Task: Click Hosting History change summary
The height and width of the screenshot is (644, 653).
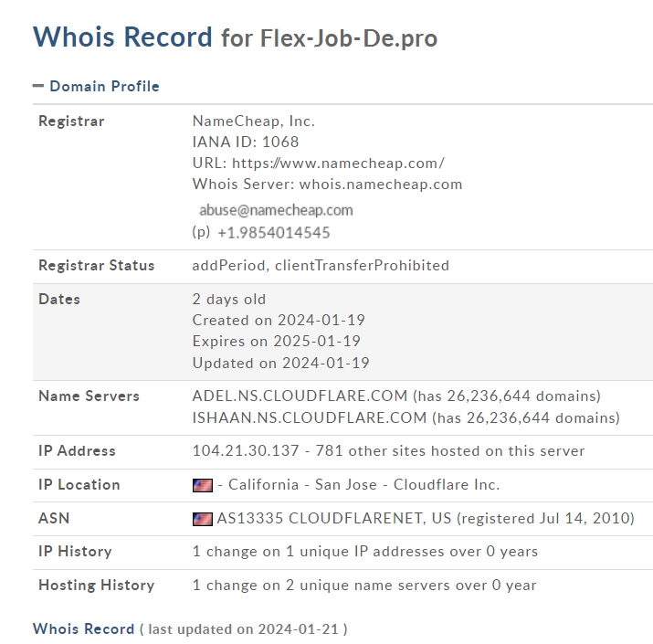Action: (364, 586)
